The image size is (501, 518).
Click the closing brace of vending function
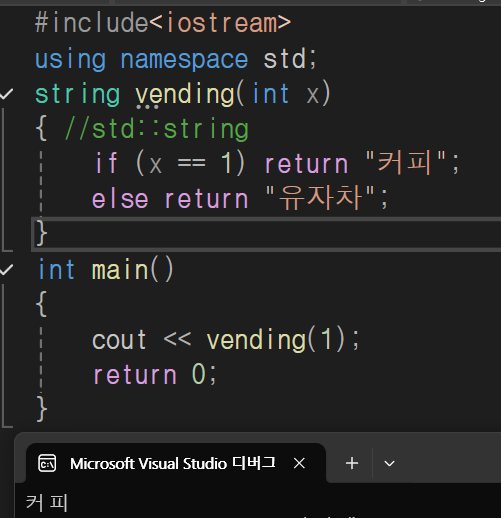[x=42, y=233]
